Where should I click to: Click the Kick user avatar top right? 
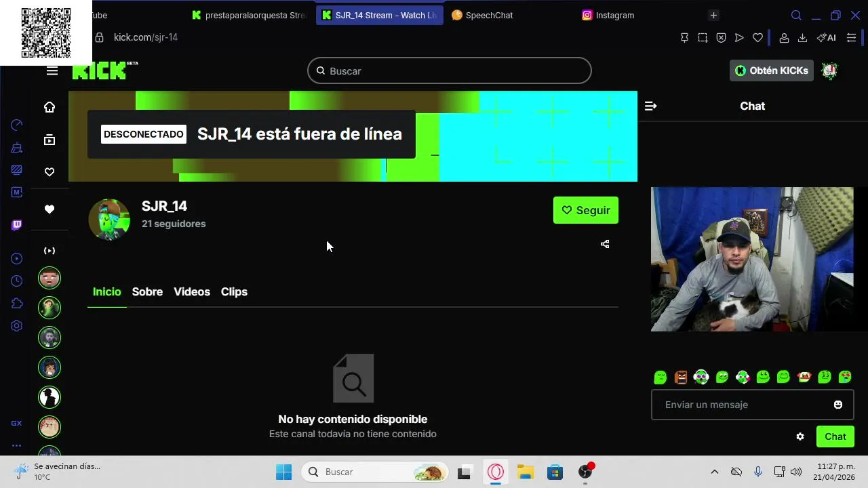coord(829,70)
